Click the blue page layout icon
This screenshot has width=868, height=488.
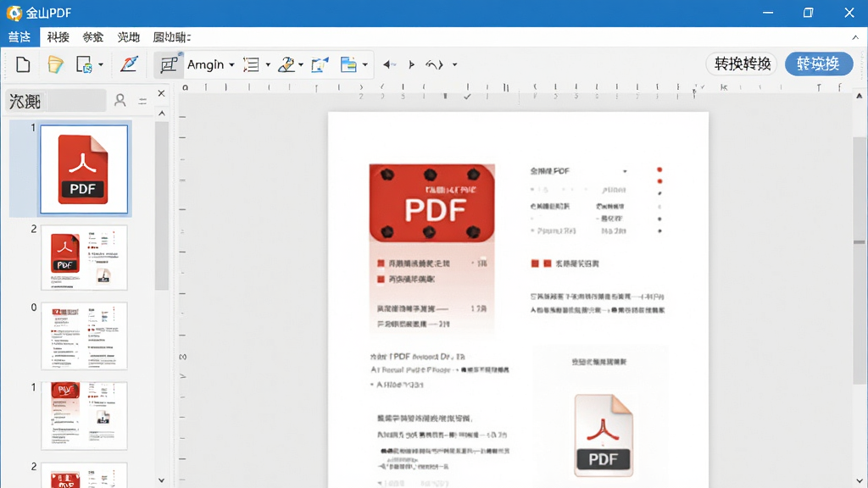[x=348, y=64]
